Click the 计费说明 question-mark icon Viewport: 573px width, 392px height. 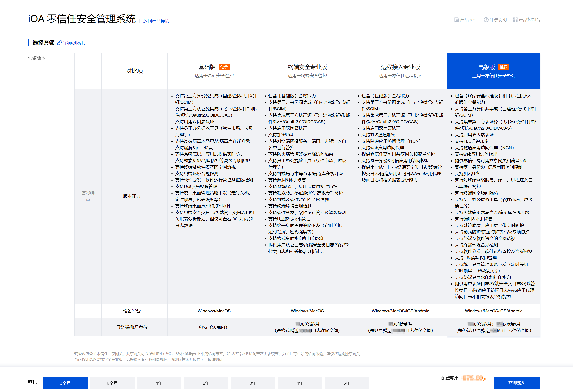click(x=486, y=20)
